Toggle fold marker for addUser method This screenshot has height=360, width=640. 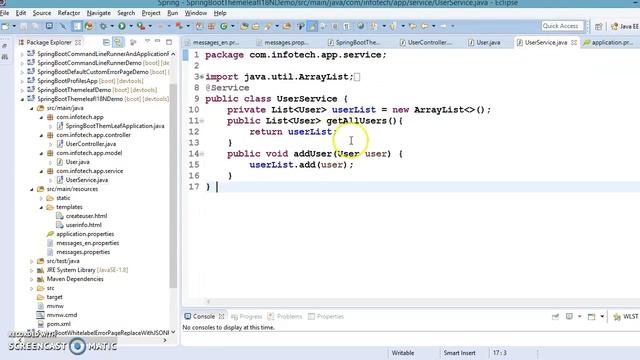pyautogui.click(x=202, y=154)
